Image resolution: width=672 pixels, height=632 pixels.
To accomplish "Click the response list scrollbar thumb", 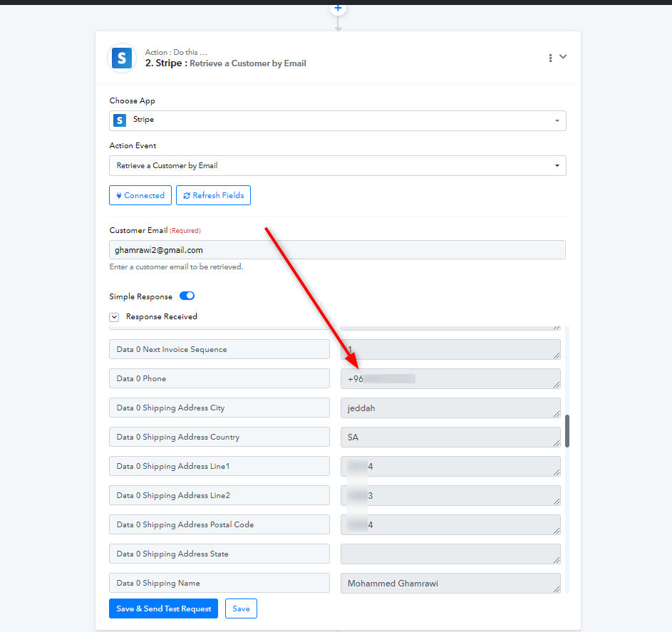I will pos(567,431).
